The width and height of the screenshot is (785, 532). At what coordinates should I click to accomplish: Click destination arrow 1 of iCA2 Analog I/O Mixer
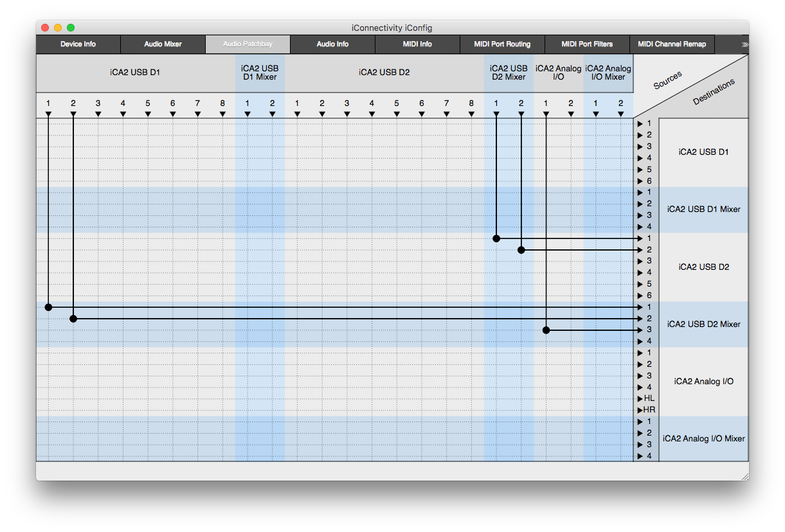coord(640,421)
